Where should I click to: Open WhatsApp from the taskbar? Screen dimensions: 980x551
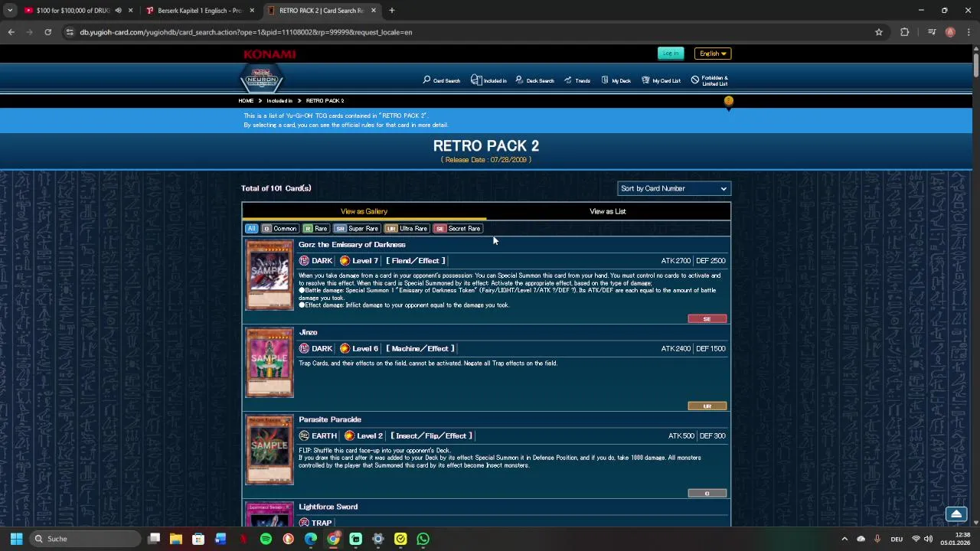point(423,539)
